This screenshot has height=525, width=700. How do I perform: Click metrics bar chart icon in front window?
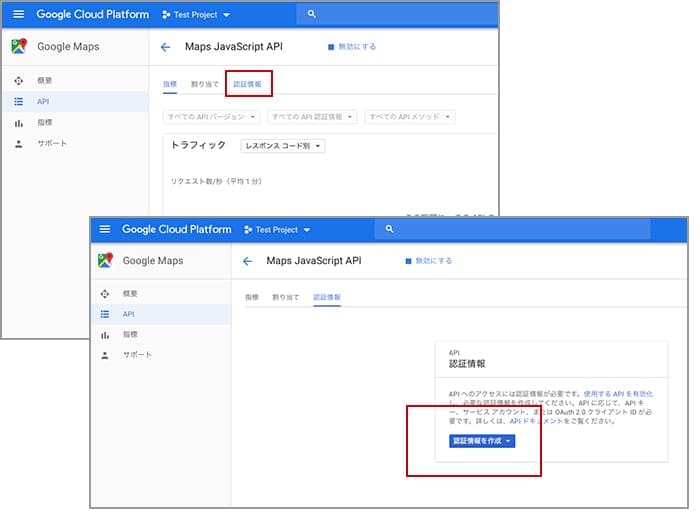pyautogui.click(x=105, y=335)
